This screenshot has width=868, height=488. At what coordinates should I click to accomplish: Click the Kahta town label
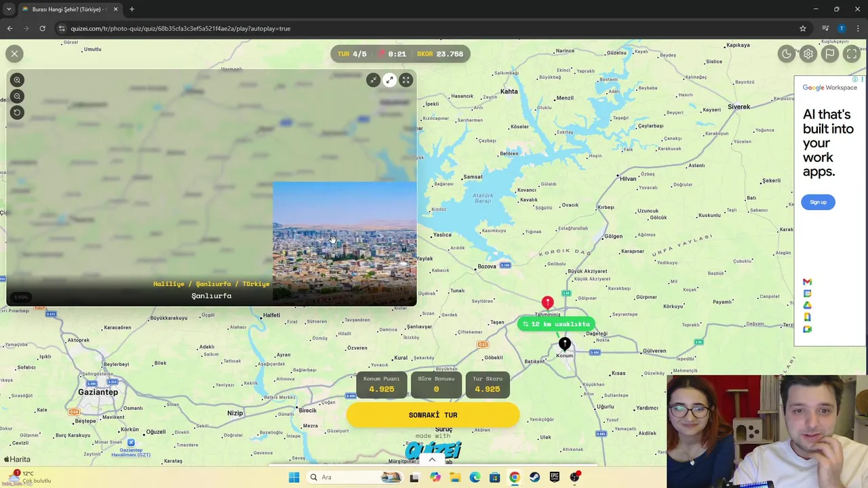(x=509, y=91)
